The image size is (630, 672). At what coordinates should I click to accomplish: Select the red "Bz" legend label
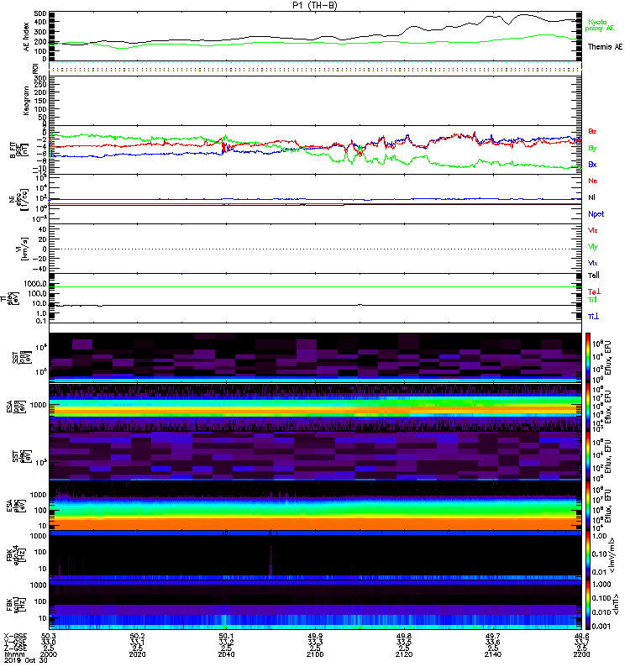click(x=592, y=131)
